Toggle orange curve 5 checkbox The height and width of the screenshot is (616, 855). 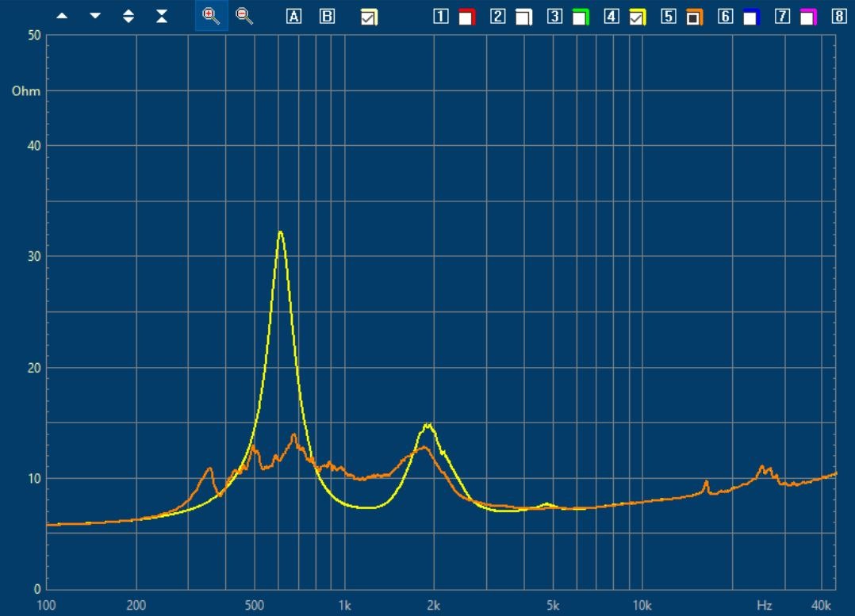[694, 17]
